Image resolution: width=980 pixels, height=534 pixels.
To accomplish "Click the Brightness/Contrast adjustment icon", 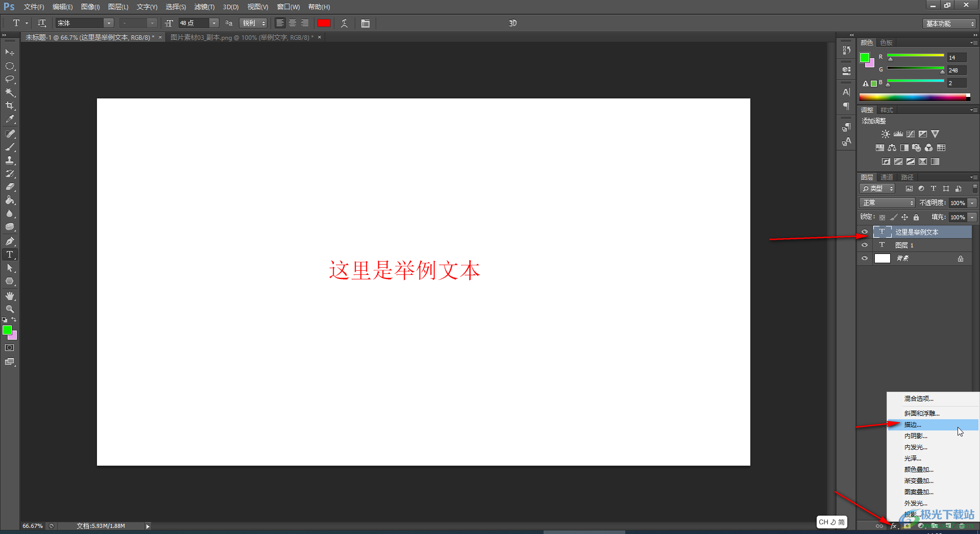I will coord(886,134).
